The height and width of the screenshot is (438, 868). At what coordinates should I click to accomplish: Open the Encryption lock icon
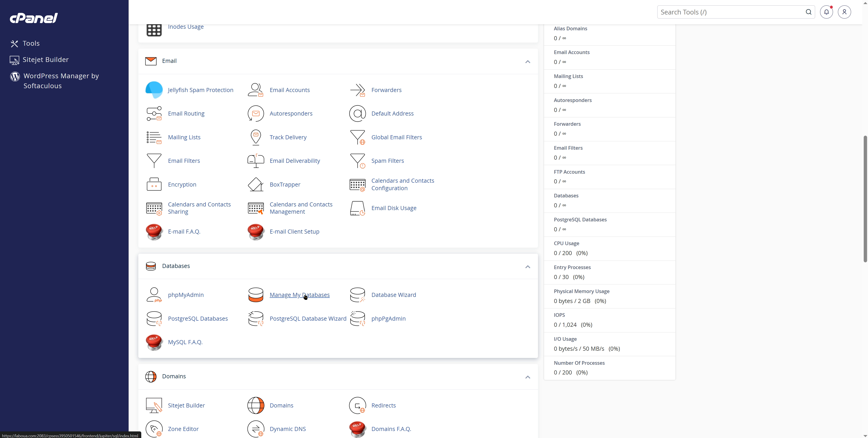pyautogui.click(x=154, y=185)
